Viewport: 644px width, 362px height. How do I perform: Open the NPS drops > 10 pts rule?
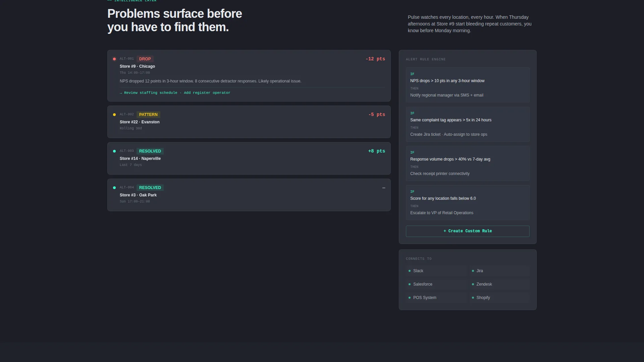tap(468, 85)
